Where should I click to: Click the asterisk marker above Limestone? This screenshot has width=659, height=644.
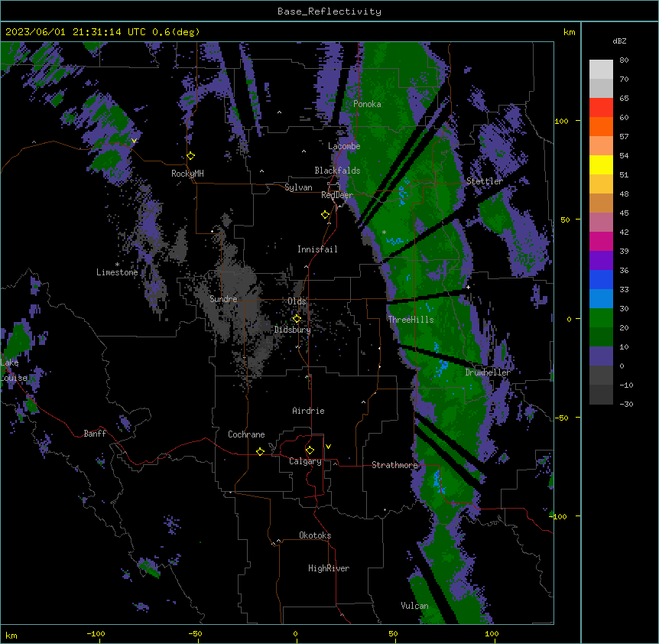[117, 265]
